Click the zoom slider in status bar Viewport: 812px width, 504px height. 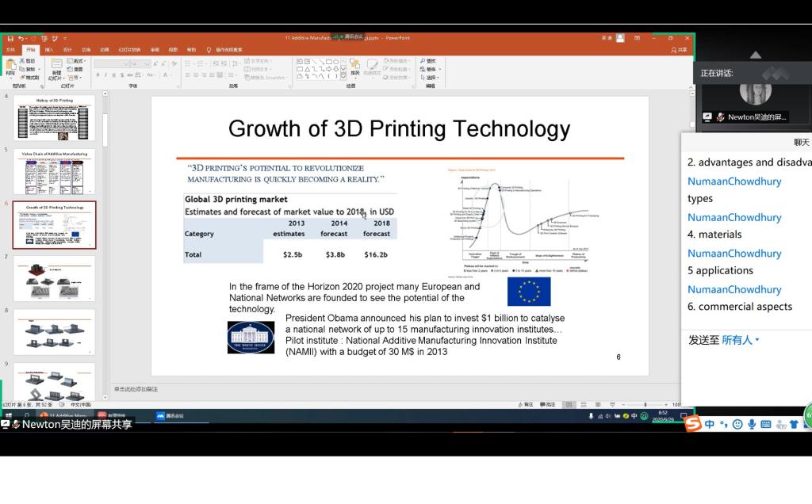pos(645,404)
